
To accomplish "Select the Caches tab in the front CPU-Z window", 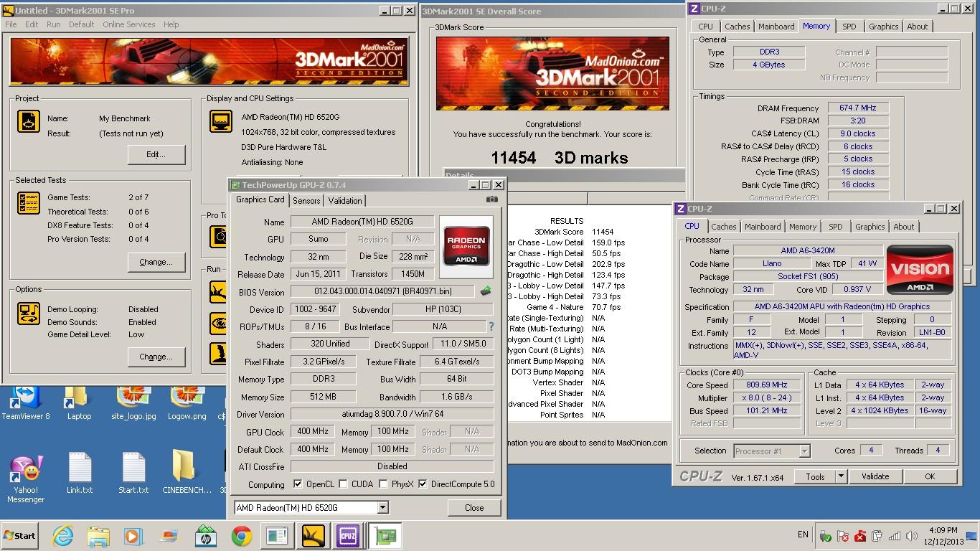I will [x=723, y=227].
